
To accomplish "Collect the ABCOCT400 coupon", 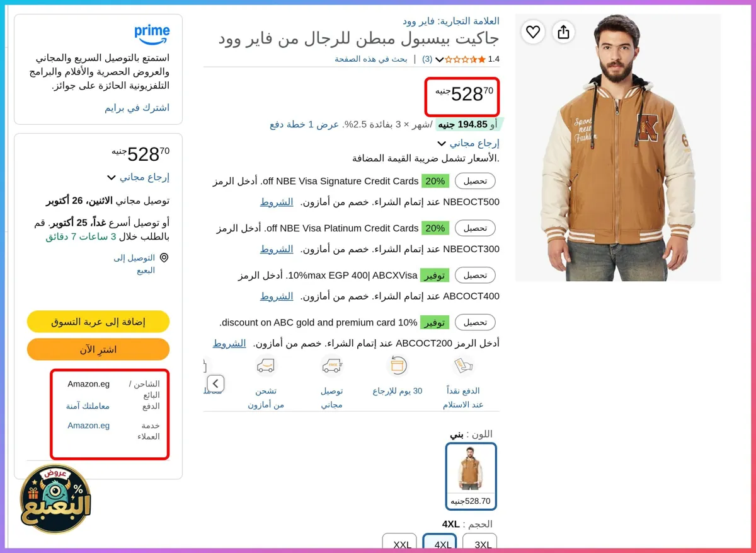I will 475,276.
